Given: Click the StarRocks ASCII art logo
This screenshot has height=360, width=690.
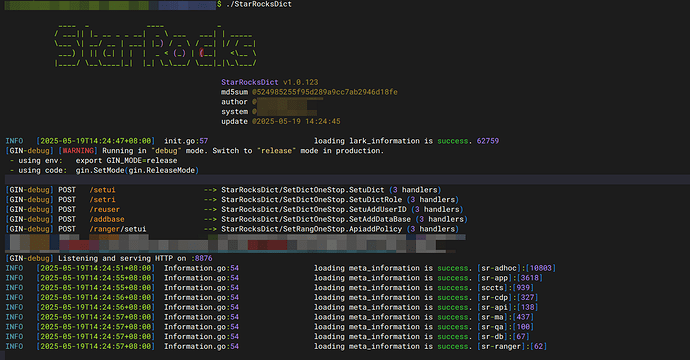Looking at the screenshot, I should [x=155, y=45].
